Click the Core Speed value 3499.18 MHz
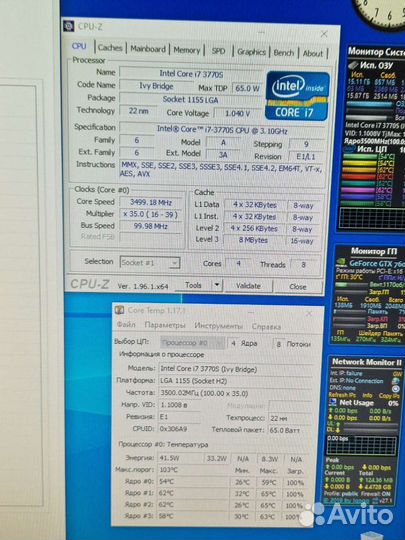Viewport: 405px width, 540px height. [150, 202]
